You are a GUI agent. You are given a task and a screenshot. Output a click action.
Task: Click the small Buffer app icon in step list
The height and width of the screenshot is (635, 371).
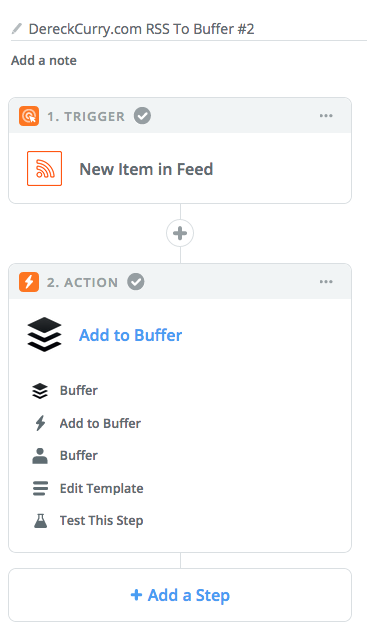pos(40,391)
